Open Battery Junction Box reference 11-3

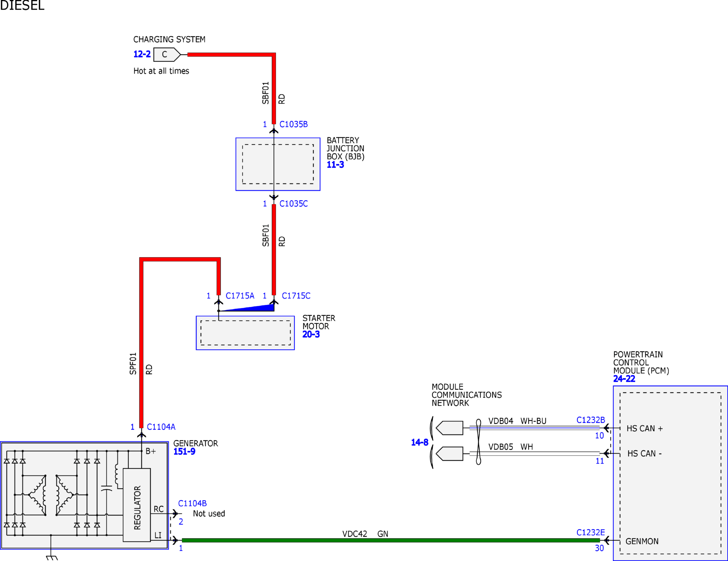click(x=335, y=165)
